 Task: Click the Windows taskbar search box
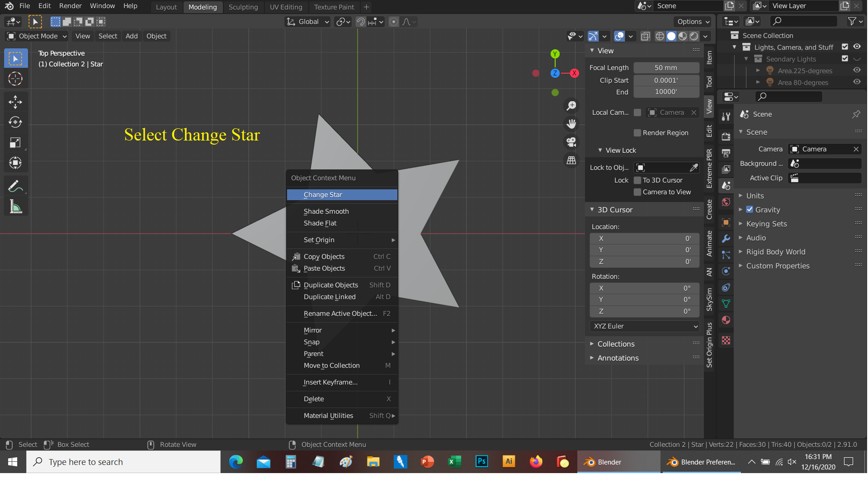[x=123, y=462]
